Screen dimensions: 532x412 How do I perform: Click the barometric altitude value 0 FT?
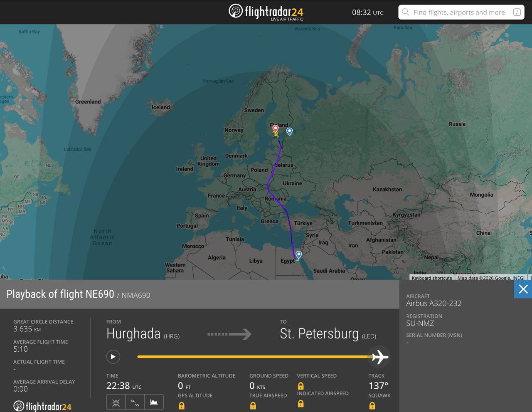pos(184,386)
